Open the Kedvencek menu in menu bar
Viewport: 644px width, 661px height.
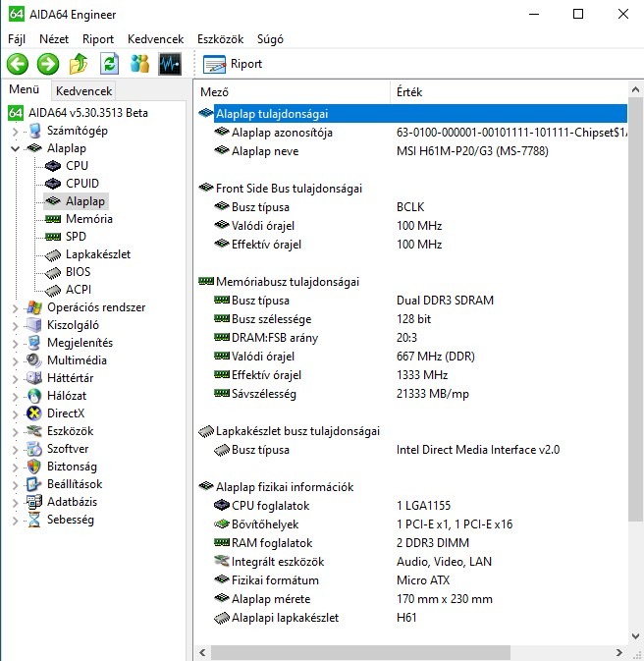(155, 39)
